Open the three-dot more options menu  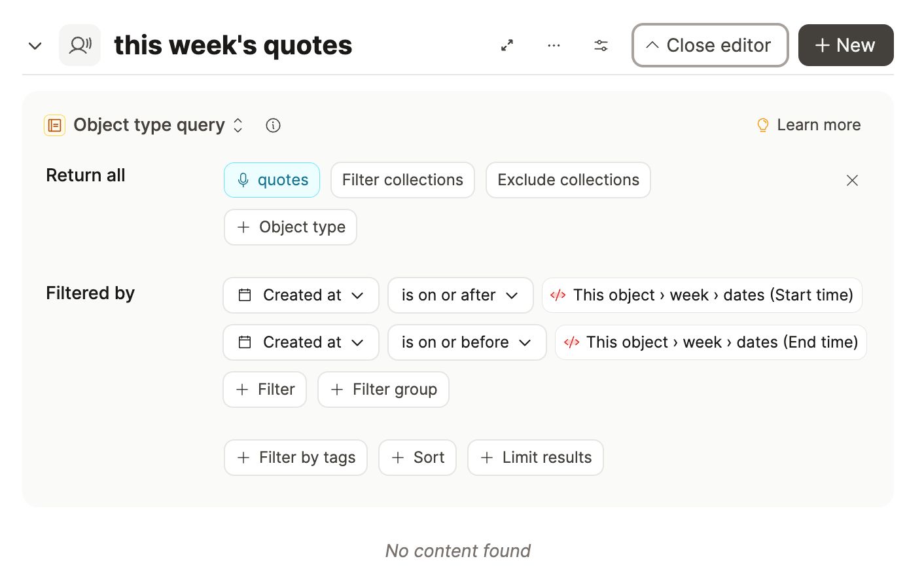point(554,45)
